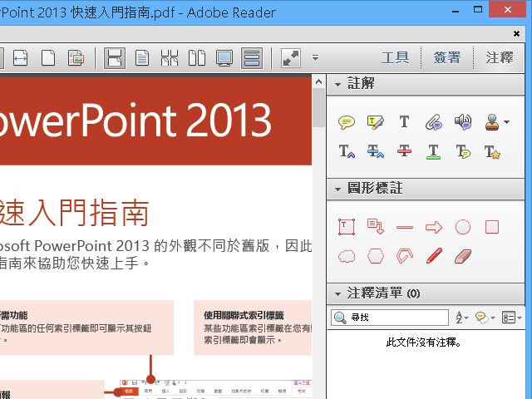Select the Two Page view icon

[x=197, y=58]
